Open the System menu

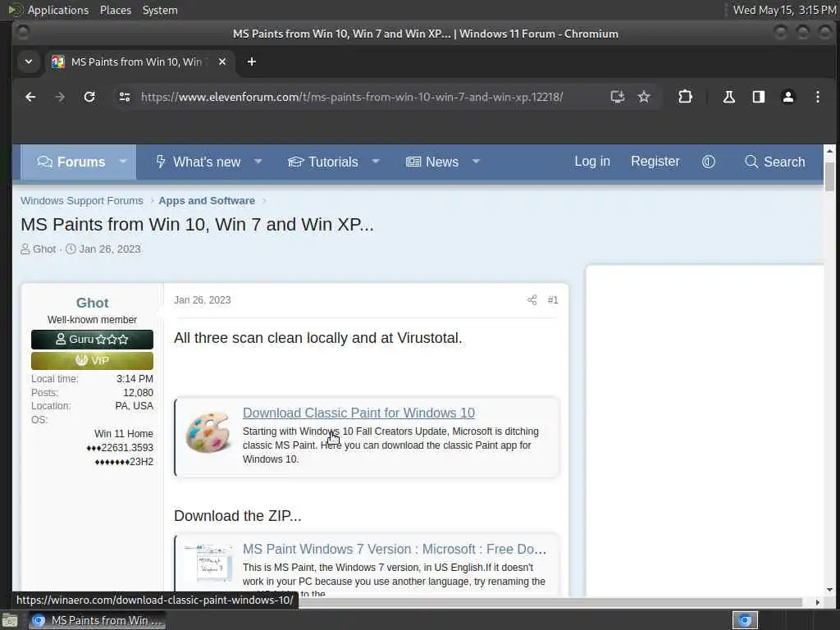click(x=160, y=10)
